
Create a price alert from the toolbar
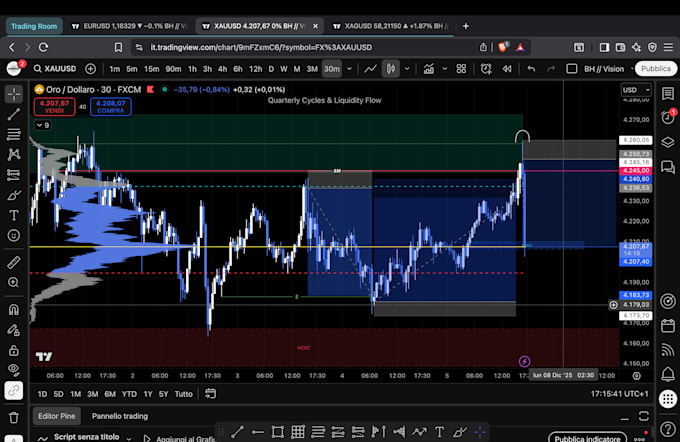pyautogui.click(x=486, y=69)
